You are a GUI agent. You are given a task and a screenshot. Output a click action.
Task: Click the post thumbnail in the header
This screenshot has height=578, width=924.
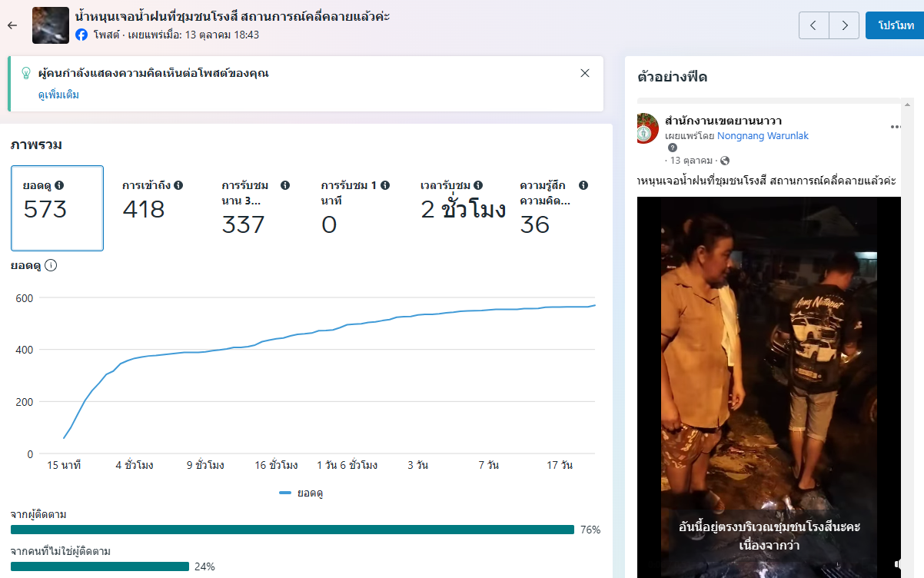51,25
